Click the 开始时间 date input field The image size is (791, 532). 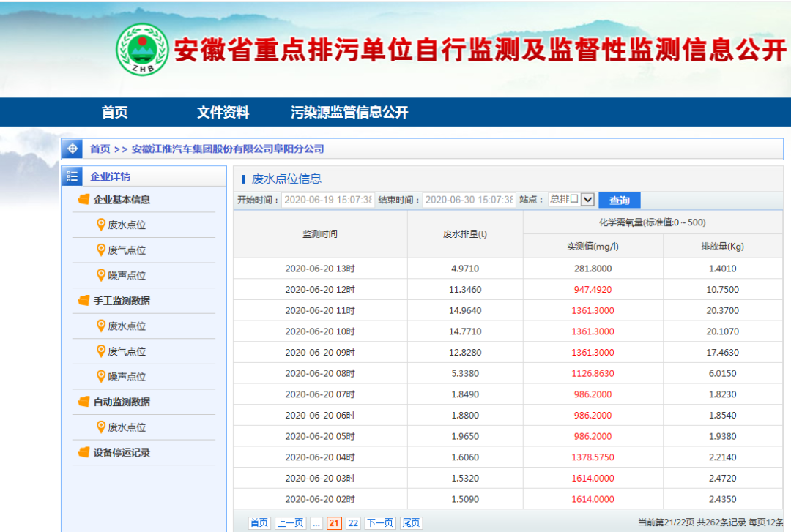328,200
